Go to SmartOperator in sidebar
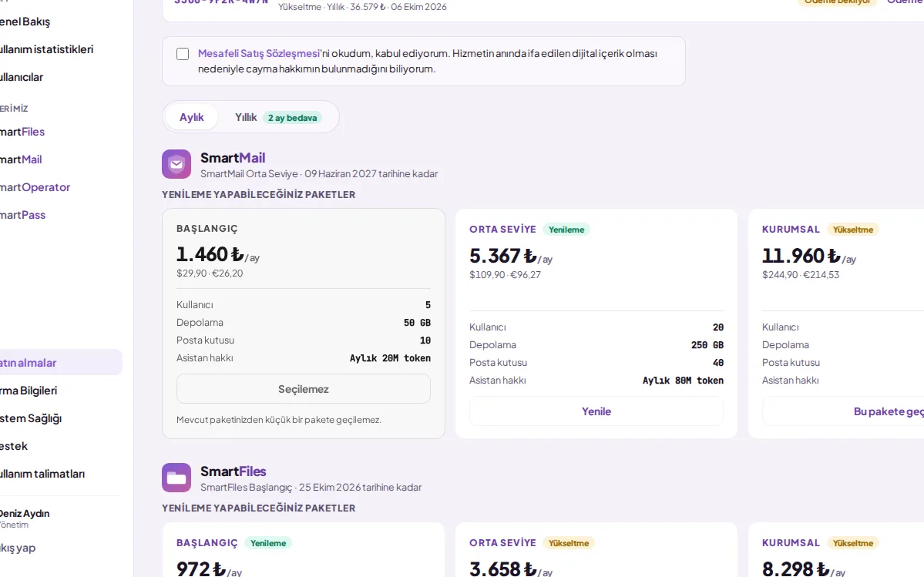This screenshot has width=924, height=577. [x=35, y=187]
